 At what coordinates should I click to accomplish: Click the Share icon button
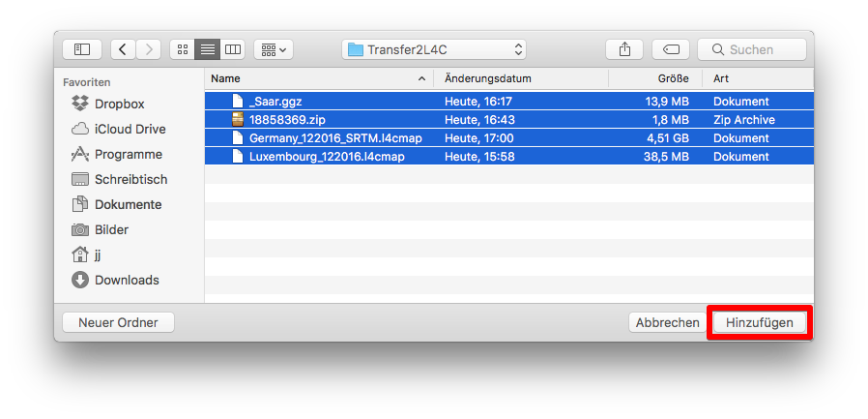pyautogui.click(x=624, y=49)
